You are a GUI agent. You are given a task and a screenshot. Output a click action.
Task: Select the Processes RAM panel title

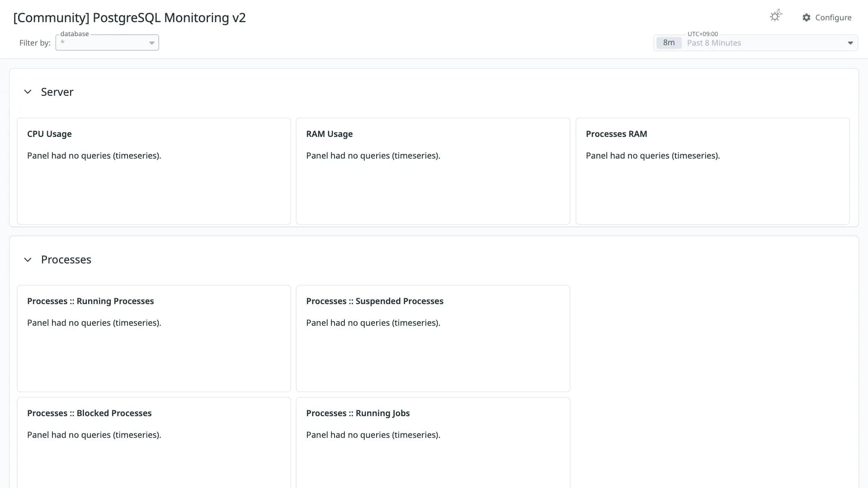click(x=616, y=134)
